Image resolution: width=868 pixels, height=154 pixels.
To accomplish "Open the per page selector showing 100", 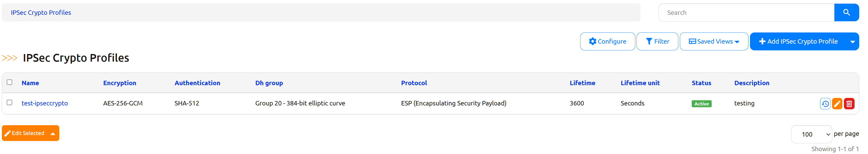I will tap(811, 134).
